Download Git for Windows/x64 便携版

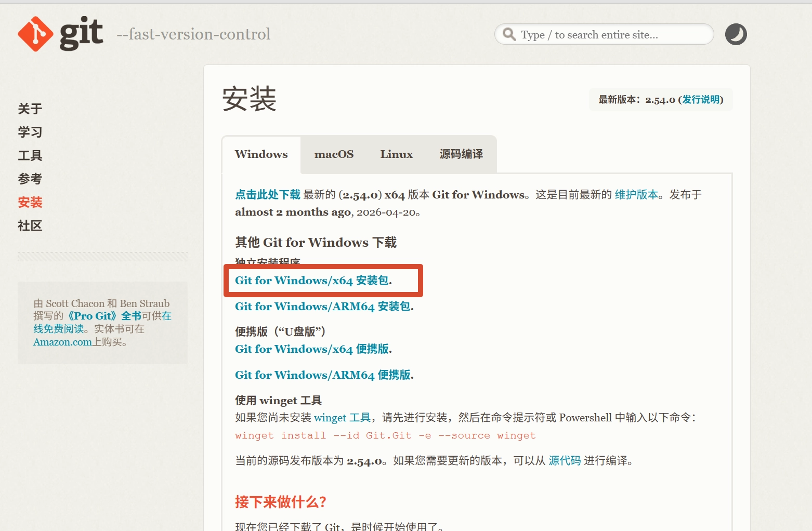click(312, 349)
